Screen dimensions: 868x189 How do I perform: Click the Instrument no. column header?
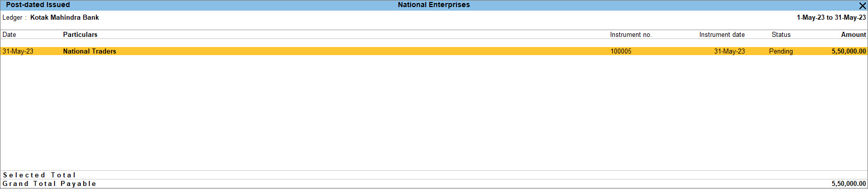click(x=631, y=34)
